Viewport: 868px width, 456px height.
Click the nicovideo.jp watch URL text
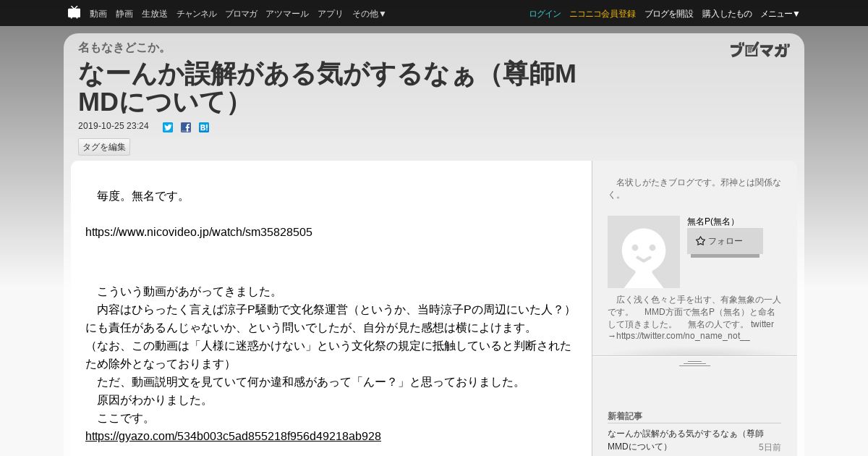coord(199,232)
